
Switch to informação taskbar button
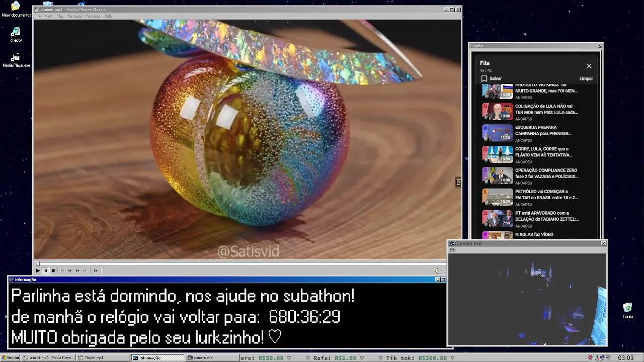click(x=158, y=357)
